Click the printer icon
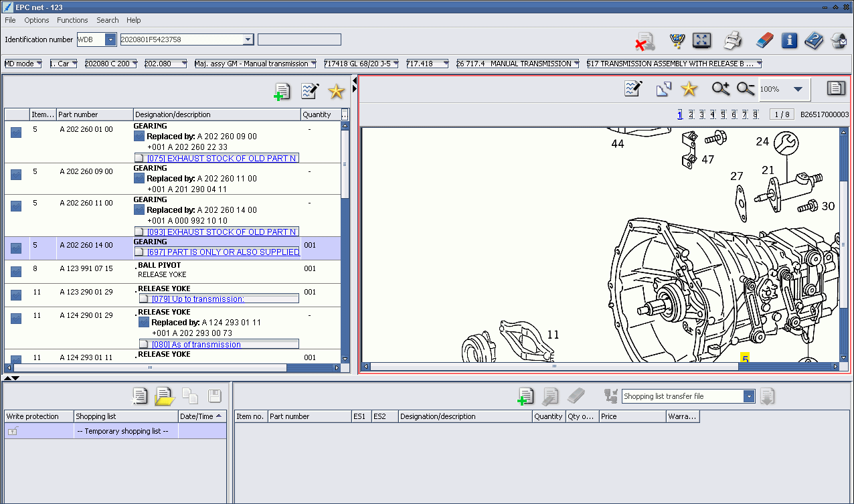The image size is (854, 504). coord(733,40)
